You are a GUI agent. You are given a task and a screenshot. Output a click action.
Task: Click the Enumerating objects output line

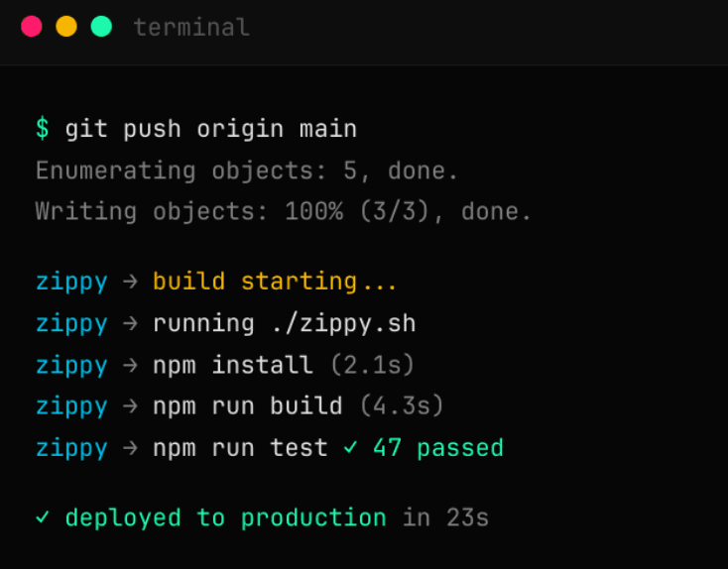[247, 171]
